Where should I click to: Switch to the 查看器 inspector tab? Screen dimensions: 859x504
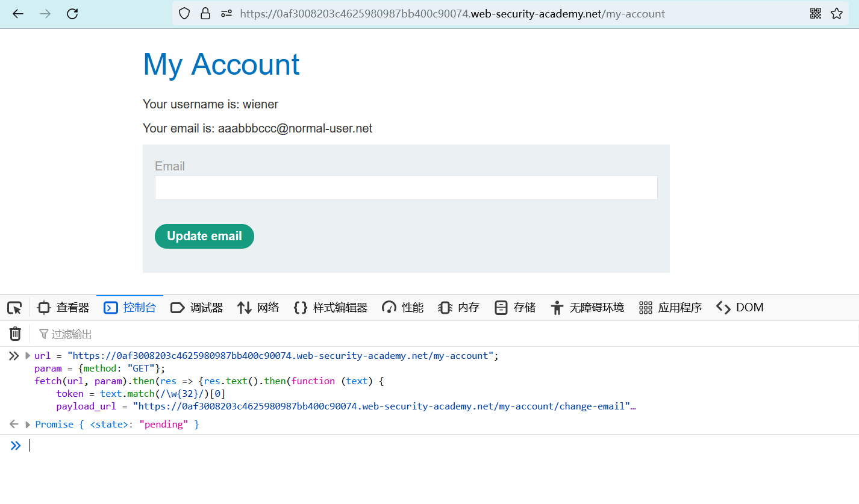[63, 308]
